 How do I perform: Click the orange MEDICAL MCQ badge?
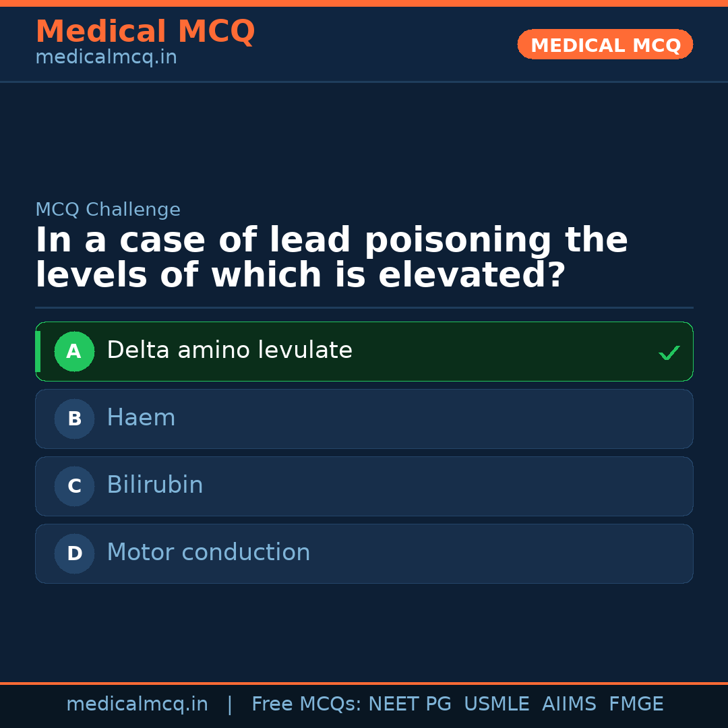pyautogui.click(x=605, y=45)
